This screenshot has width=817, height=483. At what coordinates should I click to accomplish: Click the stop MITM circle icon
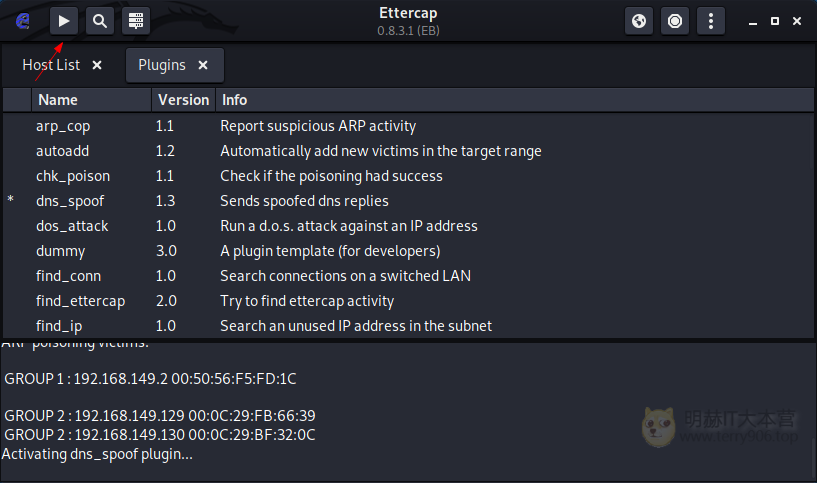pos(675,21)
